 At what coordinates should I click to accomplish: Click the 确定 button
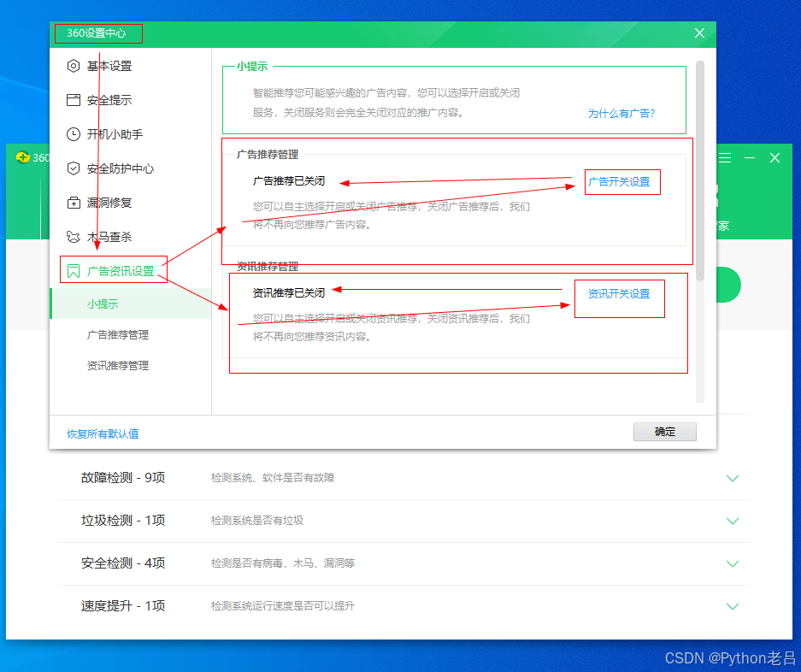pyautogui.click(x=664, y=432)
